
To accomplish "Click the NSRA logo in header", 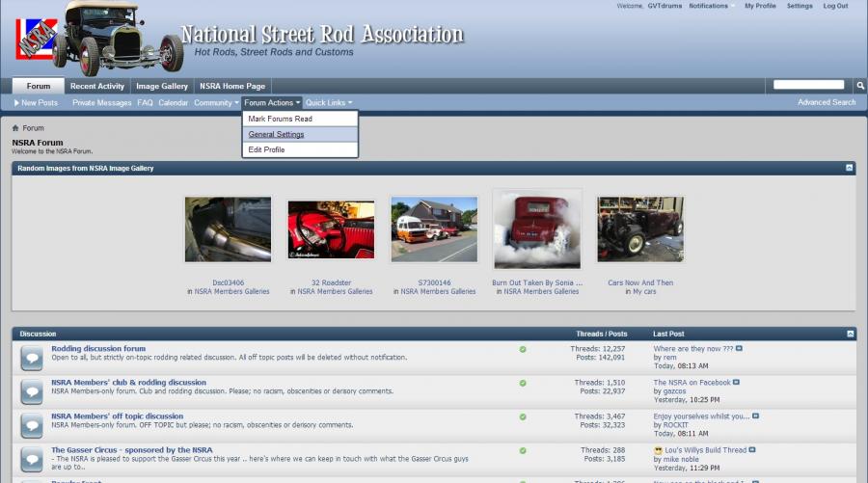I will pos(37,40).
